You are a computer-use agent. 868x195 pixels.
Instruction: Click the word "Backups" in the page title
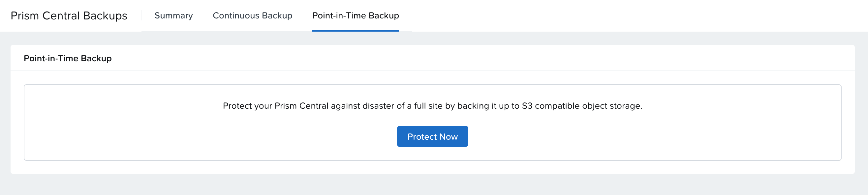[x=105, y=15]
